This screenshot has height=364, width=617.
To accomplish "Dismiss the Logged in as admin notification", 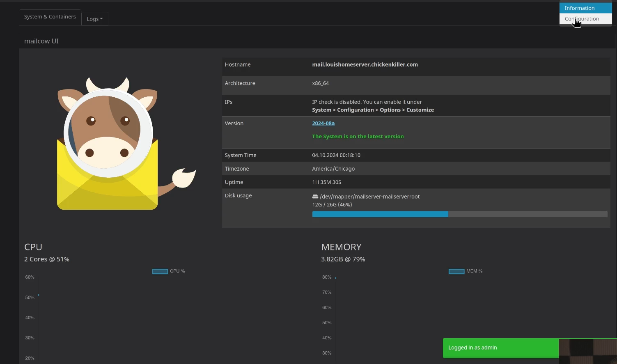I will tap(500, 348).
